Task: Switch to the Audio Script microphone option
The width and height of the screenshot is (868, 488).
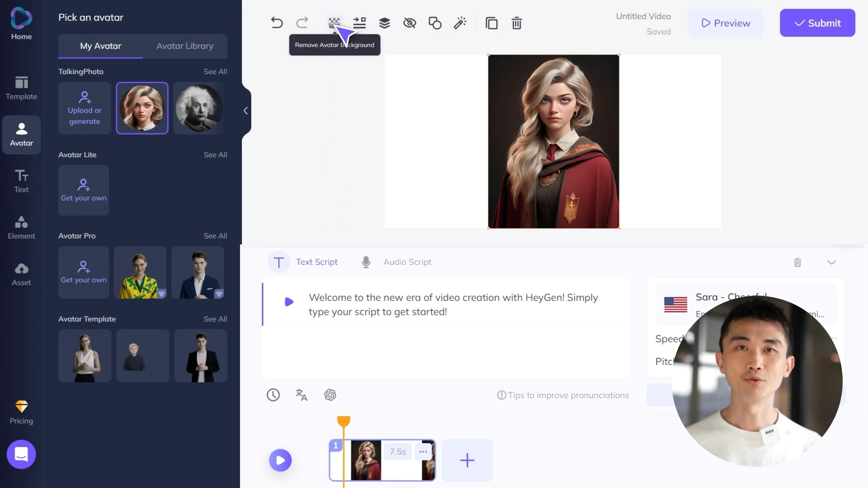Action: coord(396,262)
